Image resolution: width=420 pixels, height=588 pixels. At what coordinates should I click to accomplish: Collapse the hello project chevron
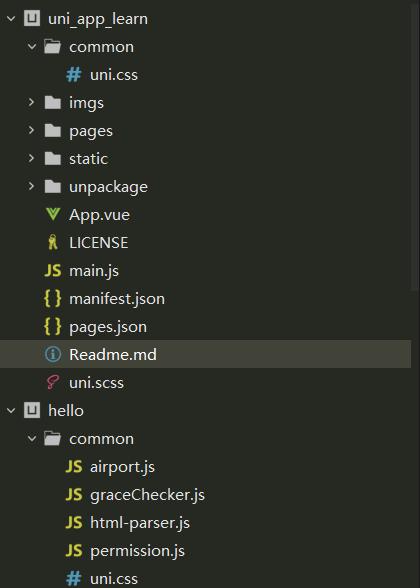pyautogui.click(x=11, y=411)
